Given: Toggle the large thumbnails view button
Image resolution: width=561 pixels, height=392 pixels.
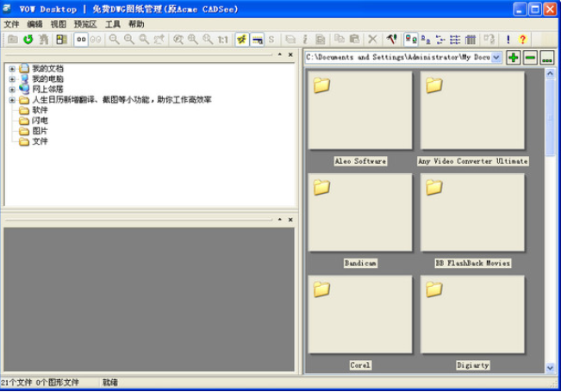Looking at the screenshot, I should pyautogui.click(x=411, y=40).
